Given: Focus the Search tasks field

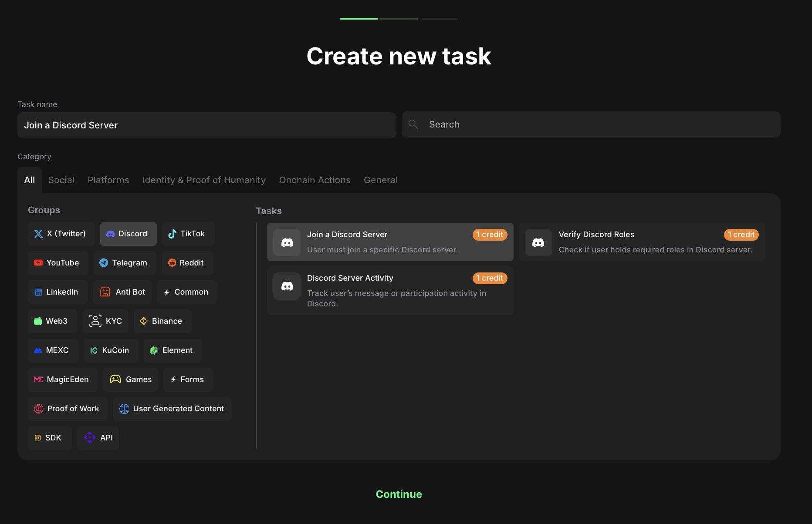Looking at the screenshot, I should coord(591,124).
